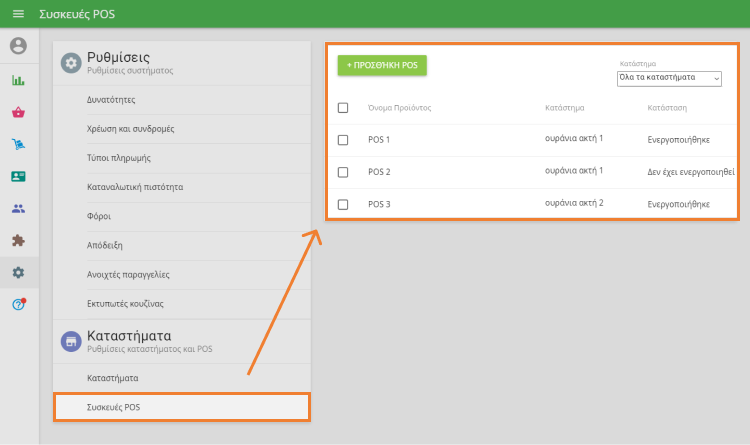Click the help question mark icon
Image resolution: width=750 pixels, height=445 pixels.
coord(18,304)
